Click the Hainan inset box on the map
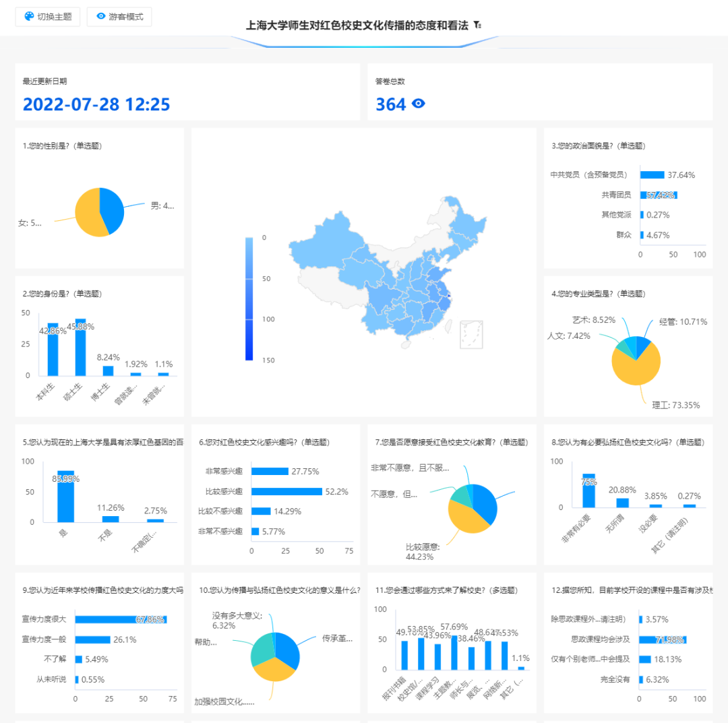The image size is (728, 723). pyautogui.click(x=471, y=334)
